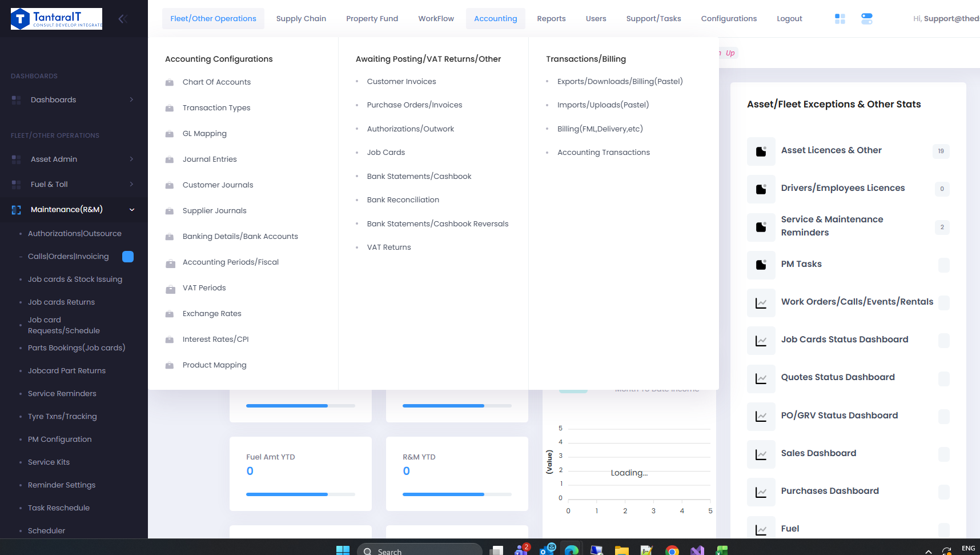
Task: Show hidden system tray icons
Action: [929, 551]
